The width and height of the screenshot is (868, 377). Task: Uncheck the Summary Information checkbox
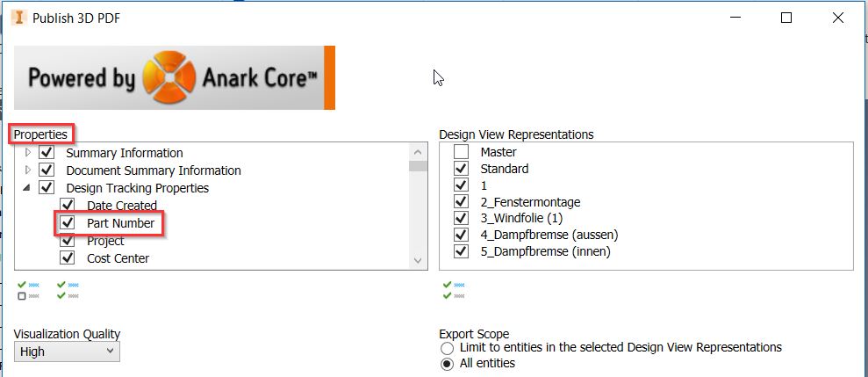click(x=47, y=152)
